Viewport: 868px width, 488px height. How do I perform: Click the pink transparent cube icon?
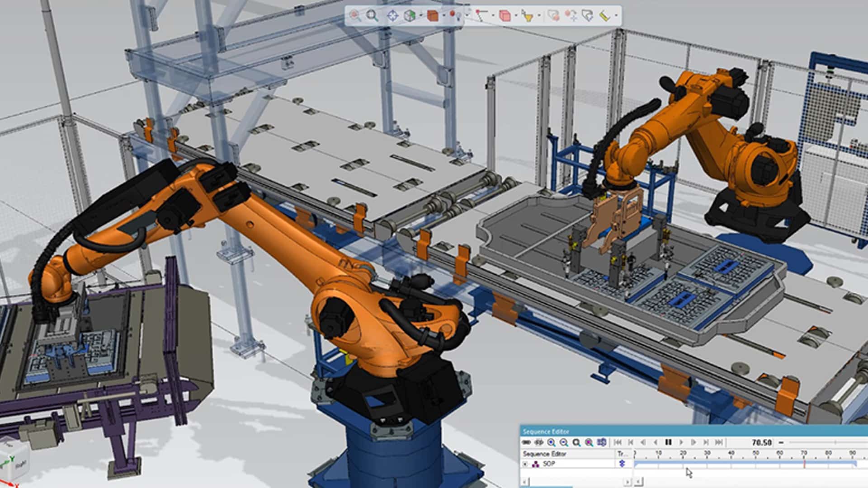[504, 15]
